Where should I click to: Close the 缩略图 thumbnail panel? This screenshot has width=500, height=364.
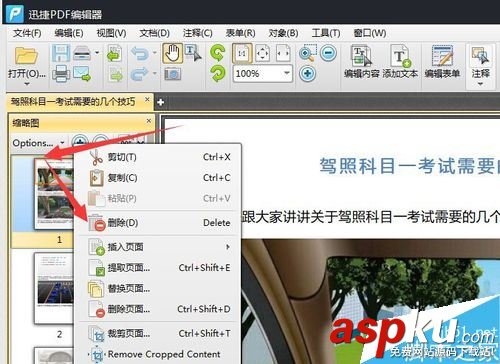click(x=149, y=121)
